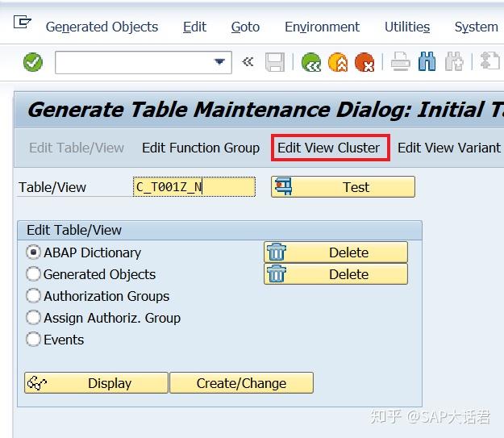The width and height of the screenshot is (504, 438).
Task: Click the Find binoculars icon
Action: point(427,62)
